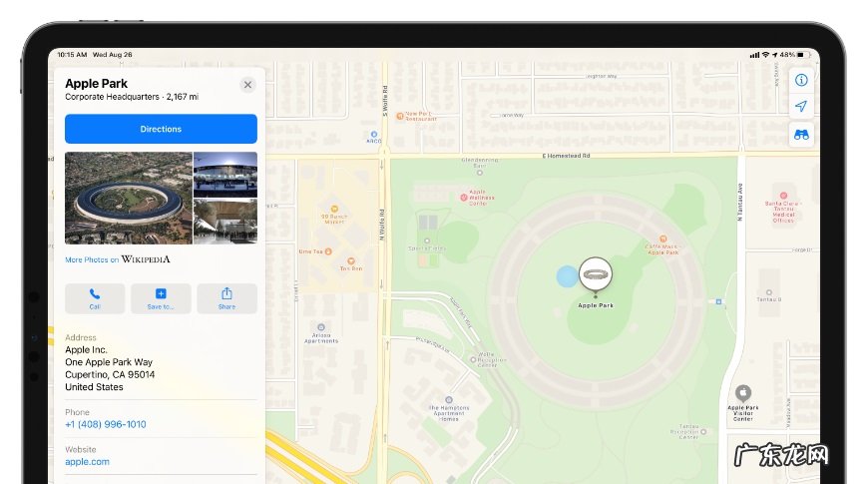Open map settings info icon
This screenshot has height=484, width=868.
(x=801, y=80)
